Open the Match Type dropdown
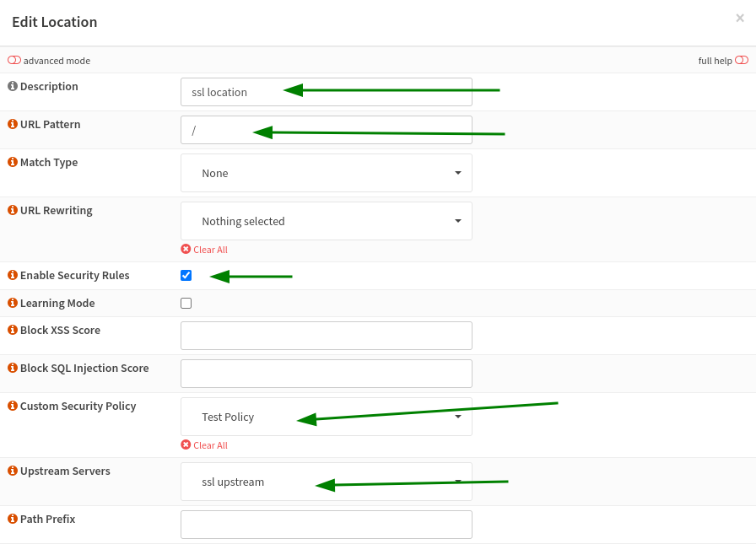 click(x=326, y=172)
